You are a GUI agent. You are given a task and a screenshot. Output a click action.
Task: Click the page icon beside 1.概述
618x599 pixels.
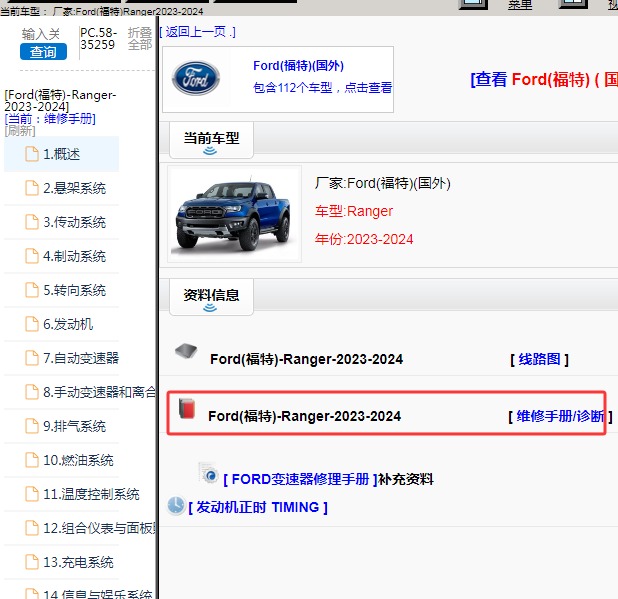(32, 154)
